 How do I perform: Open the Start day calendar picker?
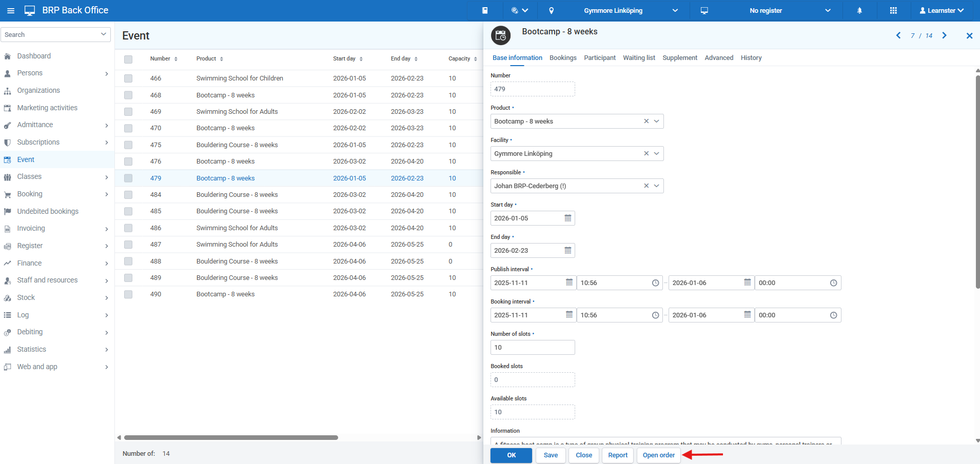[x=567, y=218]
